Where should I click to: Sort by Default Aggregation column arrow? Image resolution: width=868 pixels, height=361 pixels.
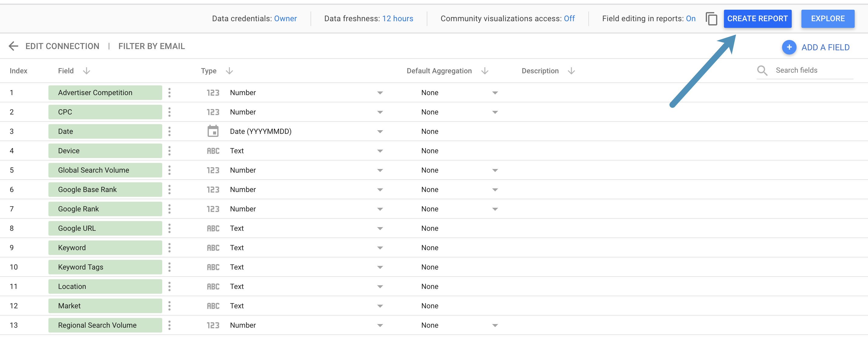point(485,71)
